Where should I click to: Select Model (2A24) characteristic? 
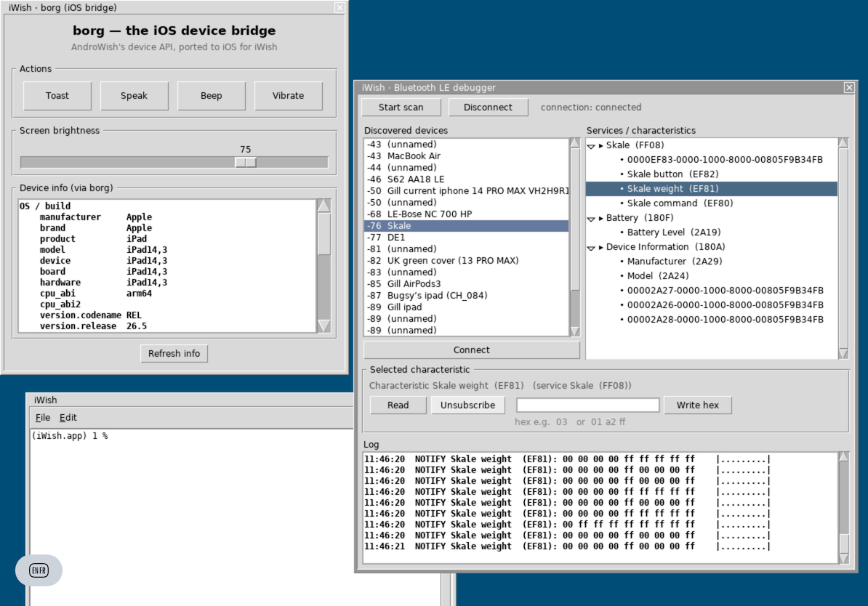pos(712,275)
